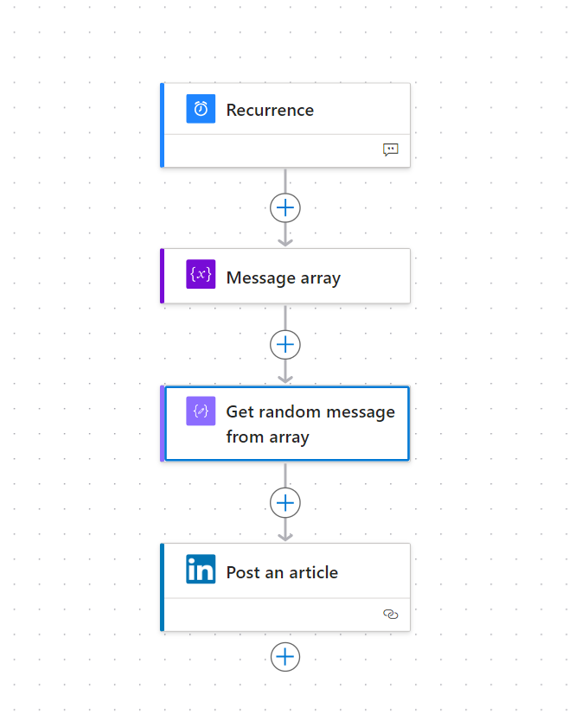This screenshot has width=588, height=714.
Task: Click the connection link icon on Post an article
Action: coord(390,615)
